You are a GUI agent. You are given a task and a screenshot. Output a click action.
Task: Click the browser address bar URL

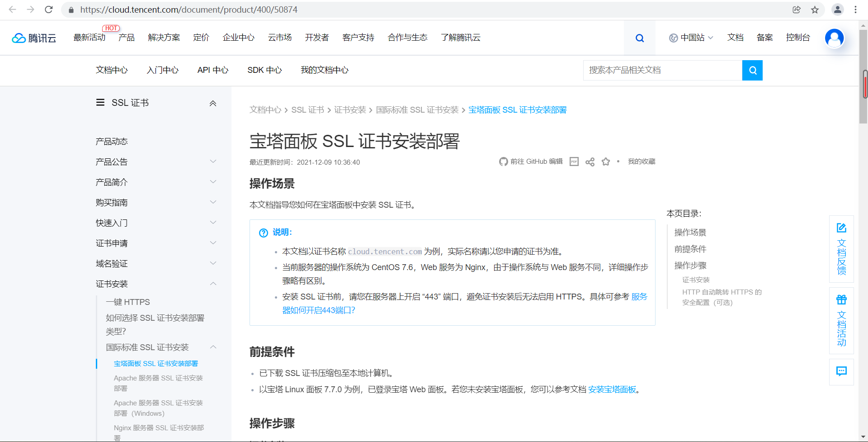pyautogui.click(x=189, y=10)
